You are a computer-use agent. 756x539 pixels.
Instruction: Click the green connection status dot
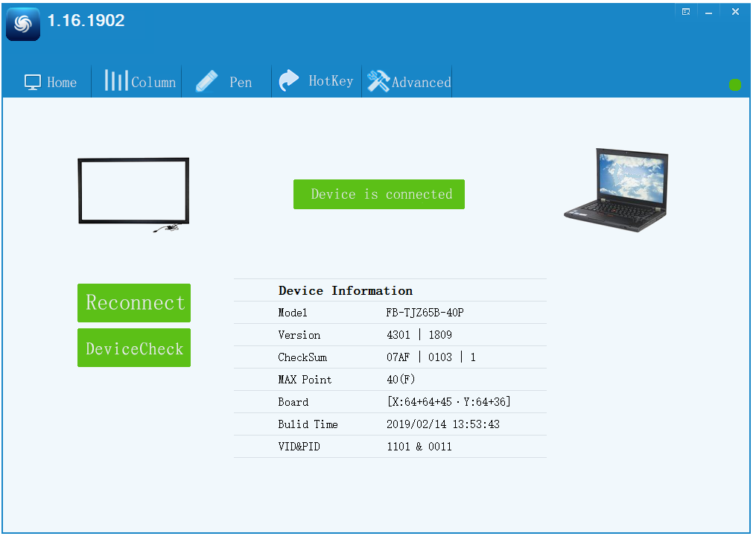pyautogui.click(x=734, y=85)
